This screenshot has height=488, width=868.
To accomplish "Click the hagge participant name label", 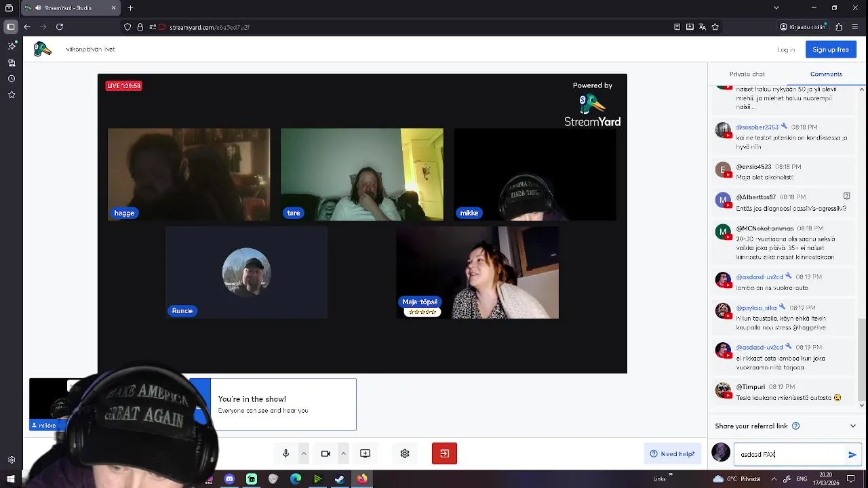I will [124, 213].
